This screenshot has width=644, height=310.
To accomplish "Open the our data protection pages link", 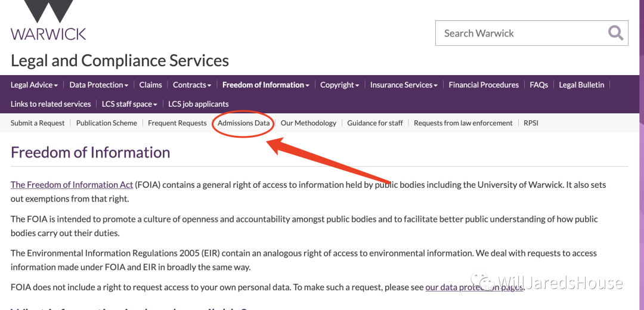I will pyautogui.click(x=475, y=287).
